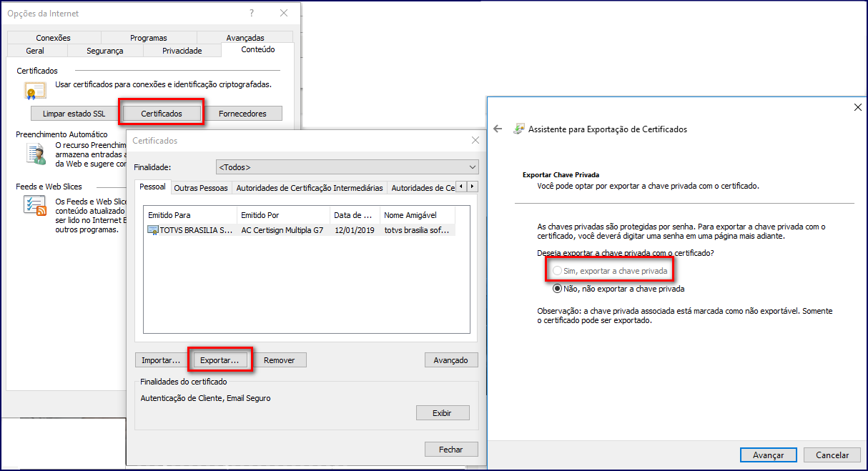Viewport: 868px width, 471px height.
Task: Close the certificate export wizard window
Action: point(858,107)
